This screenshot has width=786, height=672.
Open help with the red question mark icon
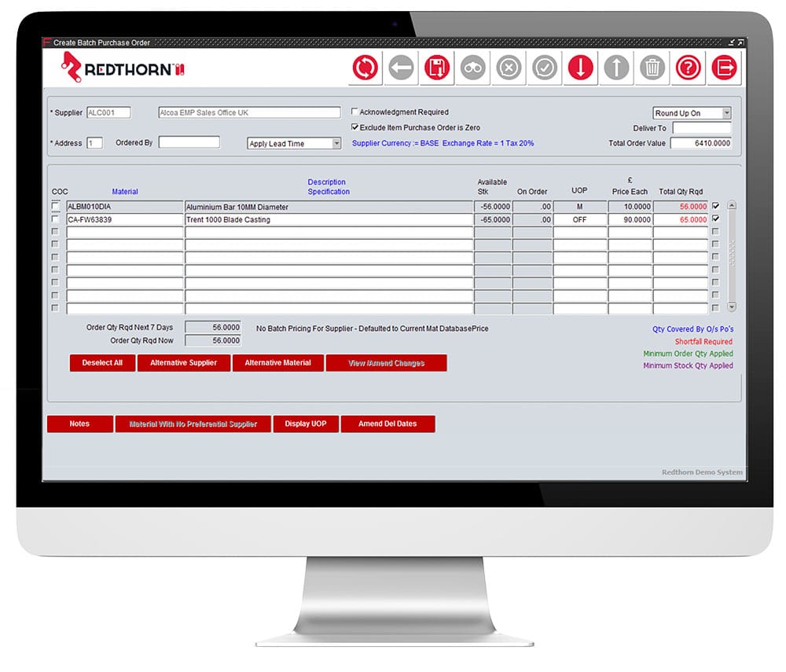pos(689,68)
